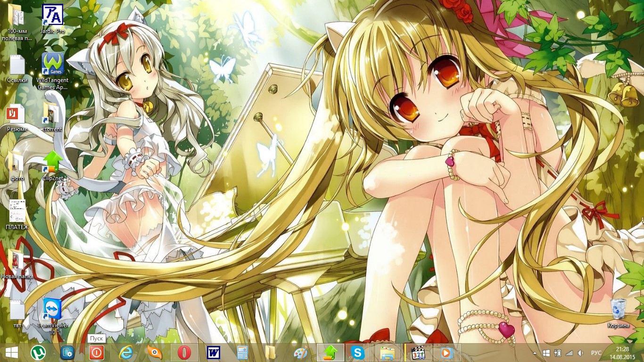Select the Clip2net desktop shortcut
The width and height of the screenshot is (644, 362).
pyautogui.click(x=53, y=165)
